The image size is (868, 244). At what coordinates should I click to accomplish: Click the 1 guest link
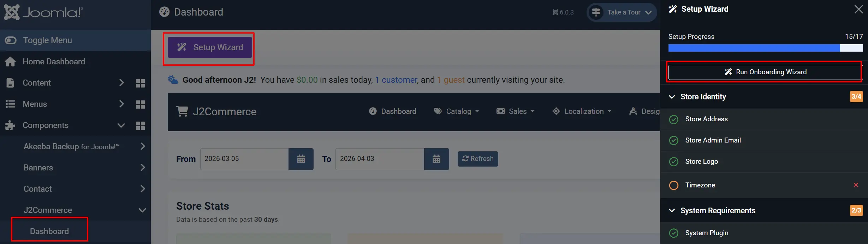point(451,80)
